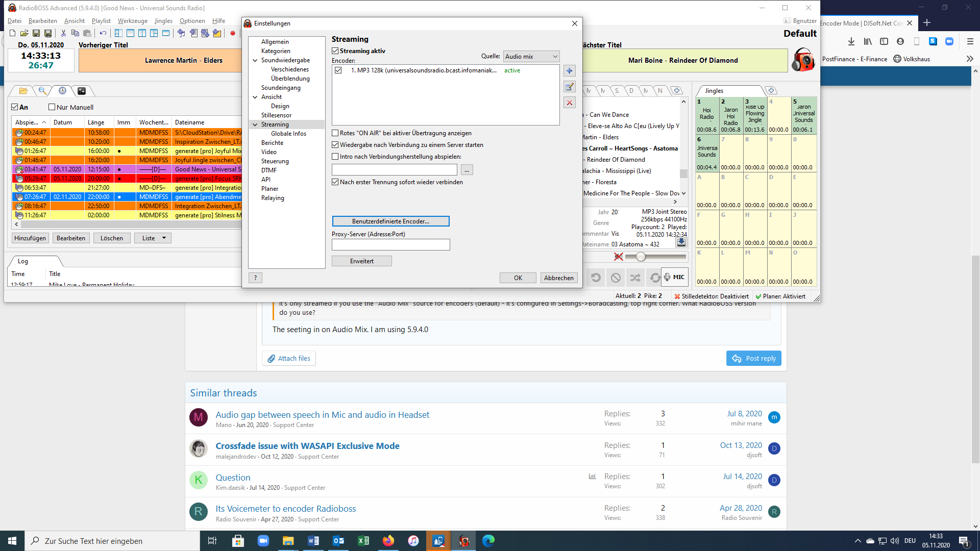Image resolution: width=980 pixels, height=551 pixels.
Task: Collapse the Soundwiedergabe tree node
Action: [255, 60]
